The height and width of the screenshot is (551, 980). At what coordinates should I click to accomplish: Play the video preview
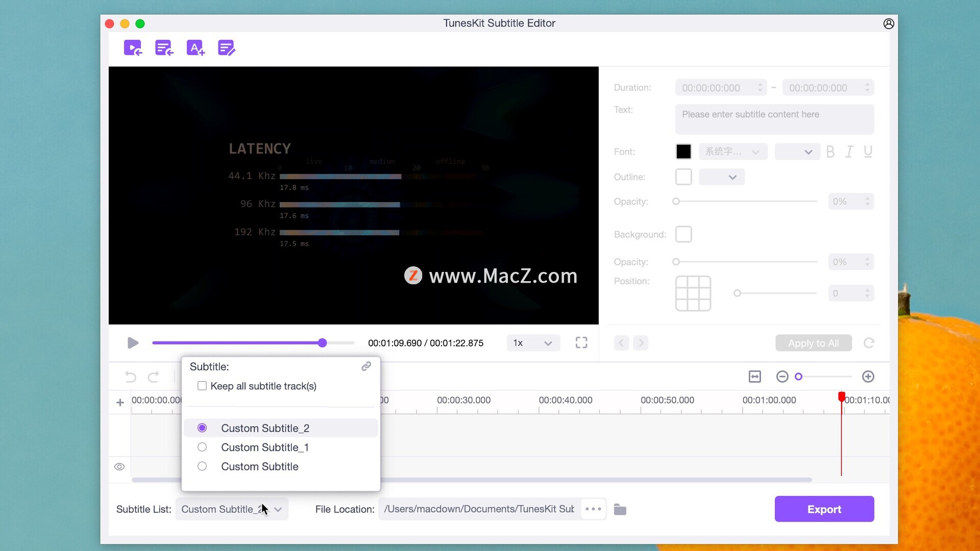click(133, 343)
